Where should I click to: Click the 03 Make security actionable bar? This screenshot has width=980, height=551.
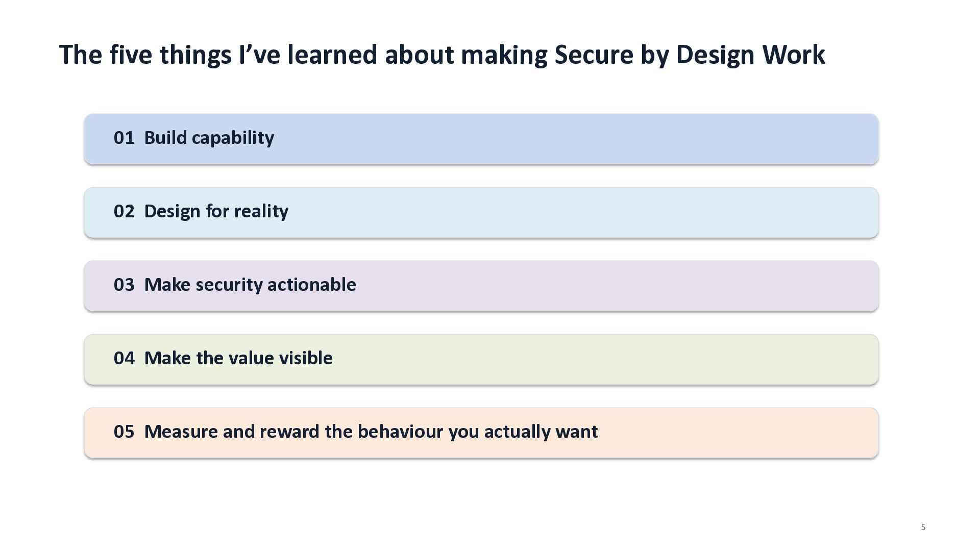coord(481,286)
